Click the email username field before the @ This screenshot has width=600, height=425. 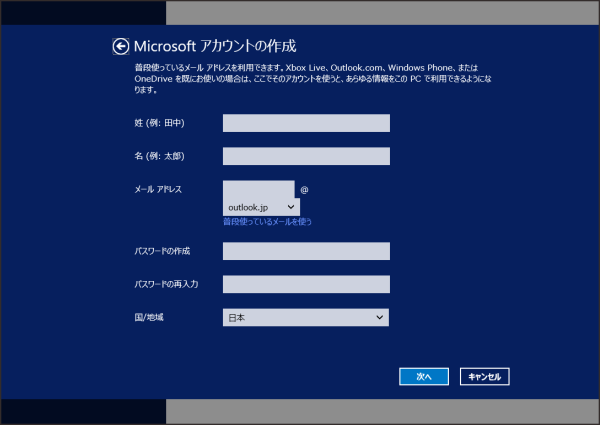tap(259, 189)
